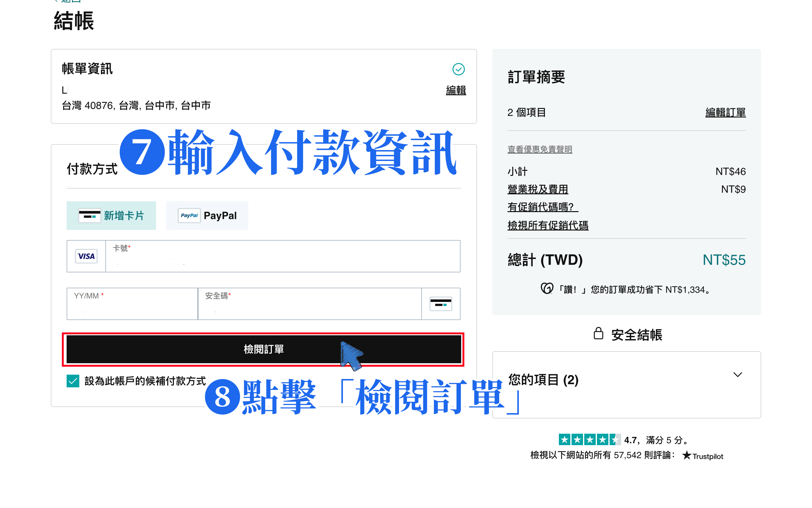Click the VISA card logo icon
The height and width of the screenshot is (508, 812).
tap(86, 256)
